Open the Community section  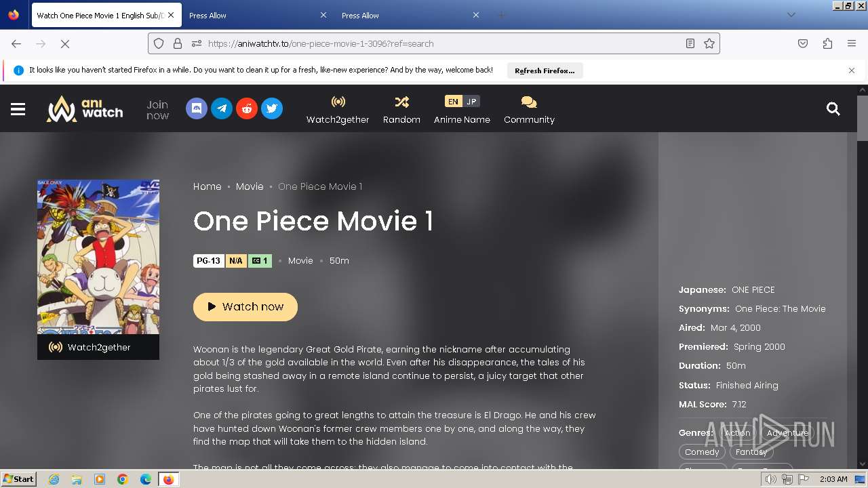tap(529, 110)
